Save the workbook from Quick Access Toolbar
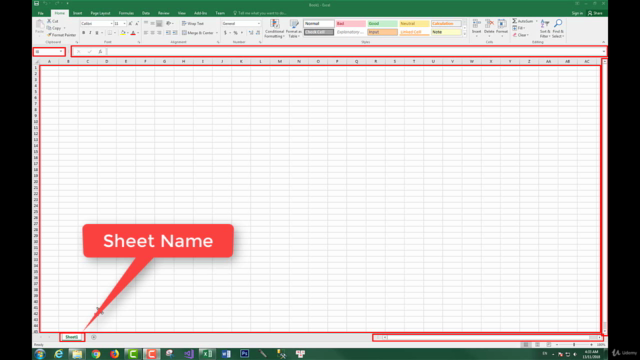The height and width of the screenshot is (360, 640). (x=36, y=4)
